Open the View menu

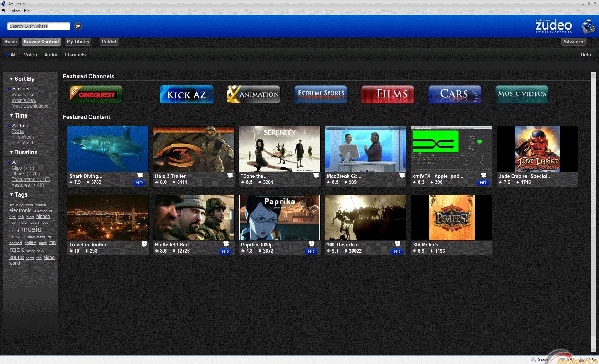pyautogui.click(x=16, y=11)
